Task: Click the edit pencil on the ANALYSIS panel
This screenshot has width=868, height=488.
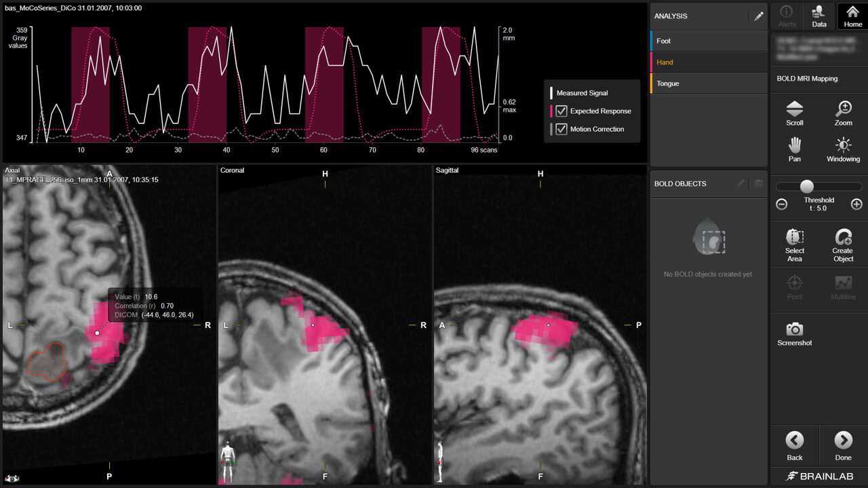Action: 758,16
